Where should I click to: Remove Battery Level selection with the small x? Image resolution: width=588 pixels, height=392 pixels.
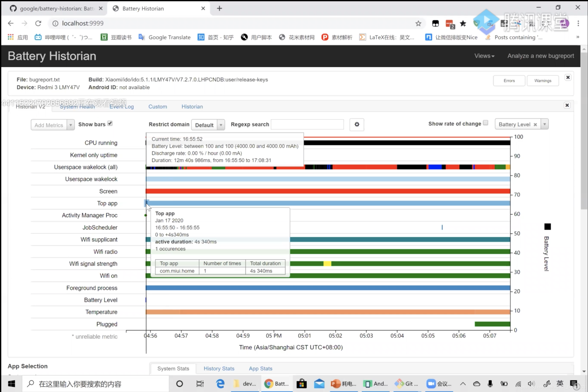535,125
